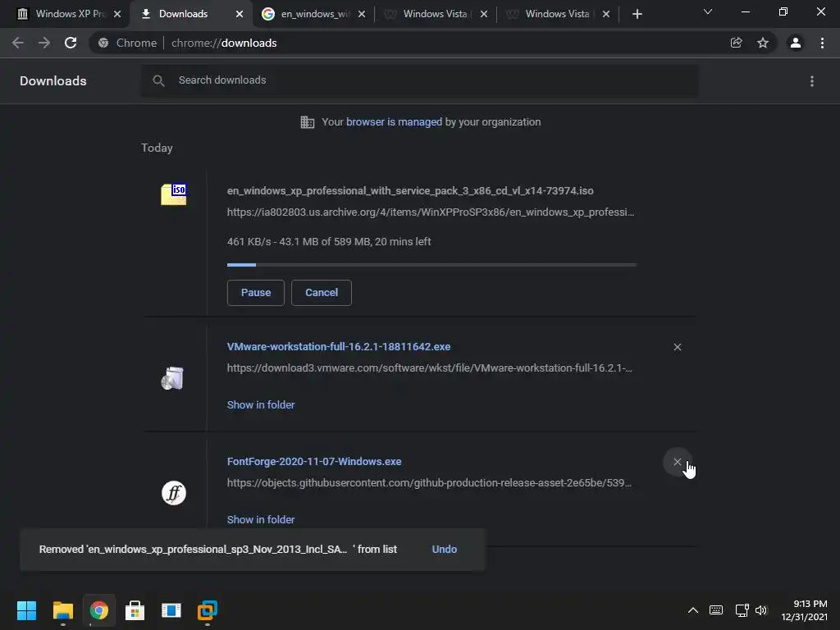Click the search magnifier icon
This screenshot has height=630, width=840.
tap(158, 81)
